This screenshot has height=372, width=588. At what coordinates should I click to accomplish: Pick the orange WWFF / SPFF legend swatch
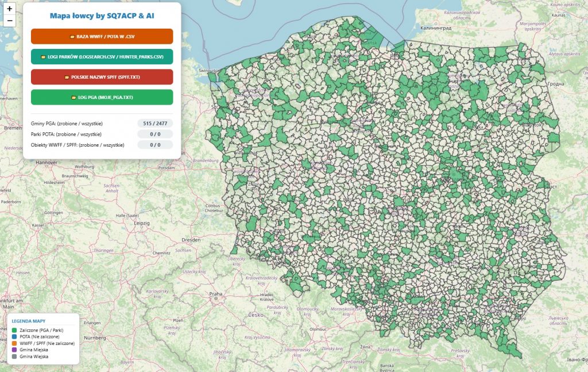[14, 343]
